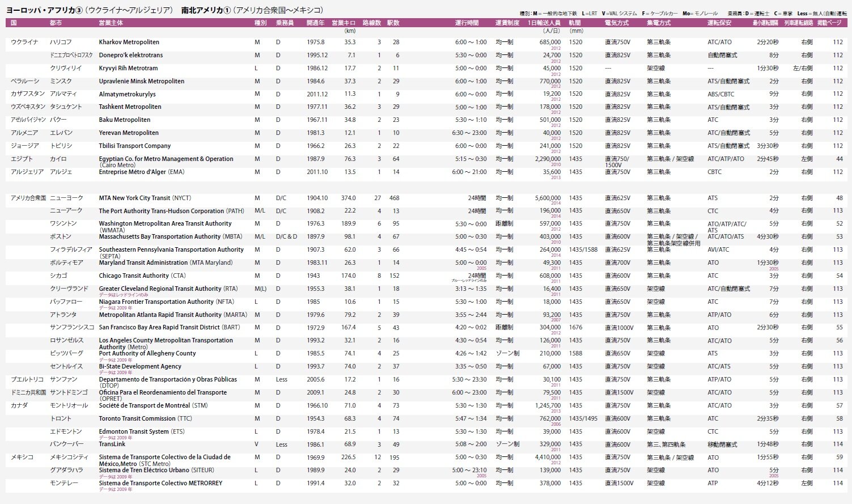This screenshot has width=852, height=504.
Task: Click the カナダ country cell
Action: click(19, 405)
